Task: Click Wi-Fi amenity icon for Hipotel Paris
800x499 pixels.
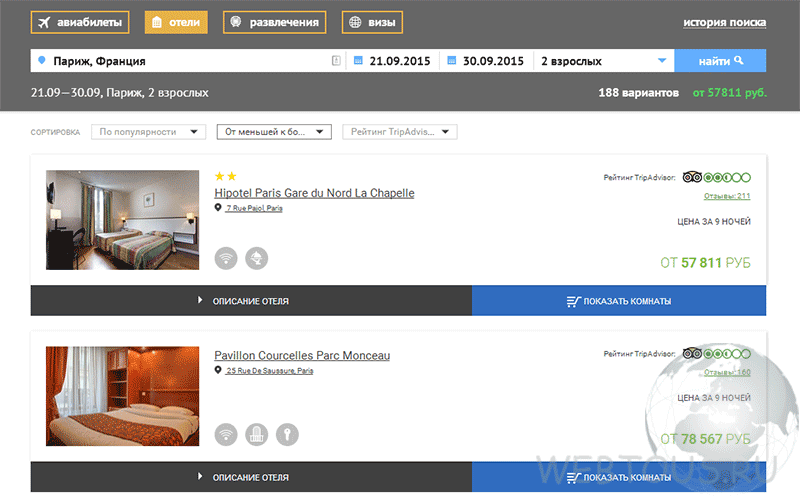Action: [226, 258]
